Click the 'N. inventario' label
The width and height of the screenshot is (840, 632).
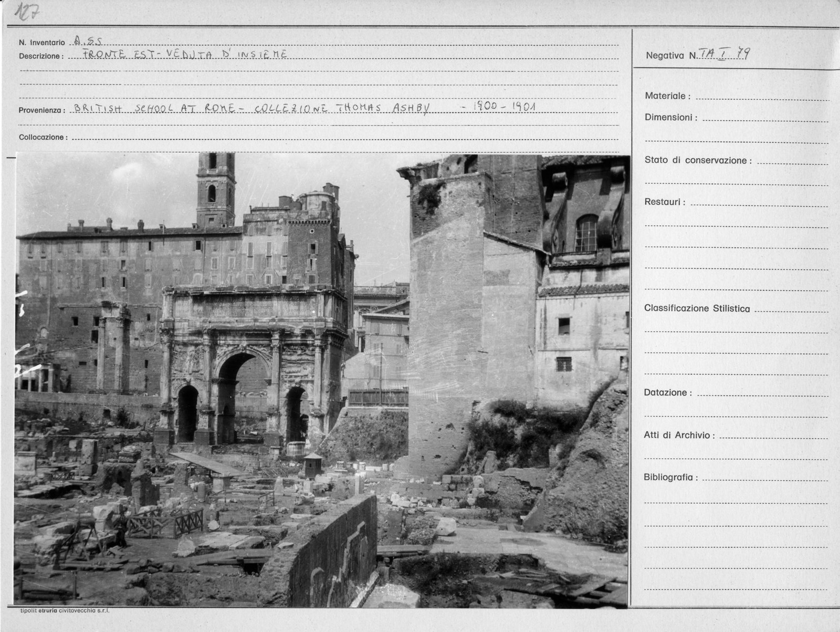click(42, 43)
